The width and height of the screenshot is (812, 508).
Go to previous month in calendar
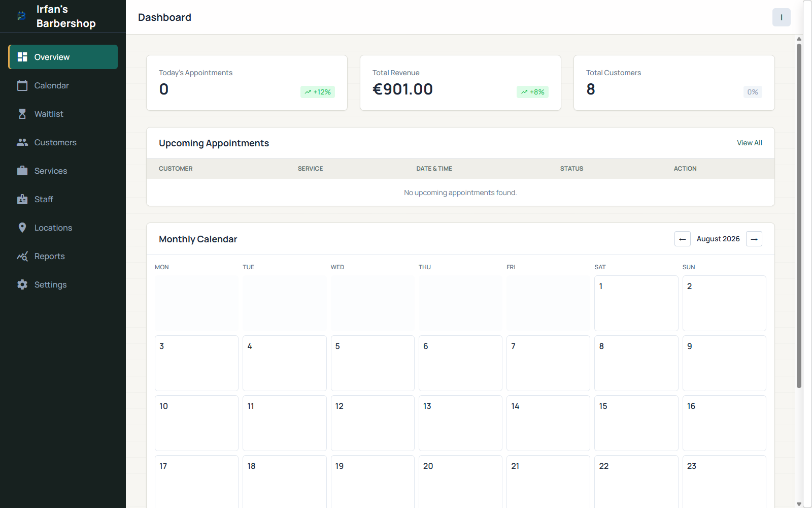[683, 239]
